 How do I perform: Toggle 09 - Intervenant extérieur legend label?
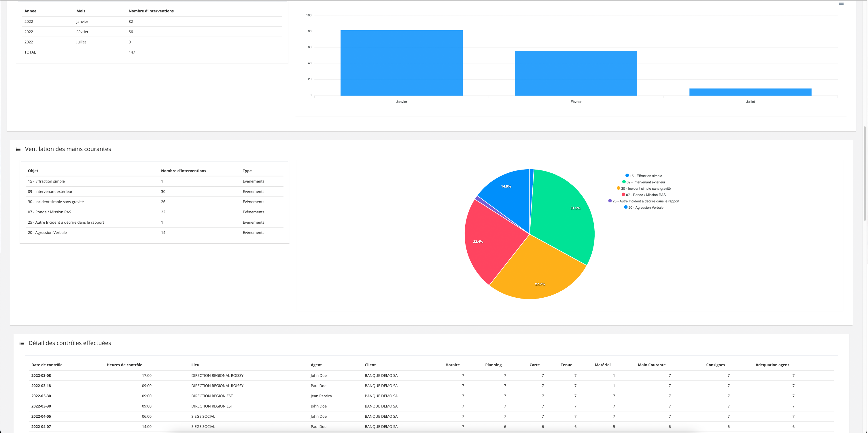click(x=646, y=182)
